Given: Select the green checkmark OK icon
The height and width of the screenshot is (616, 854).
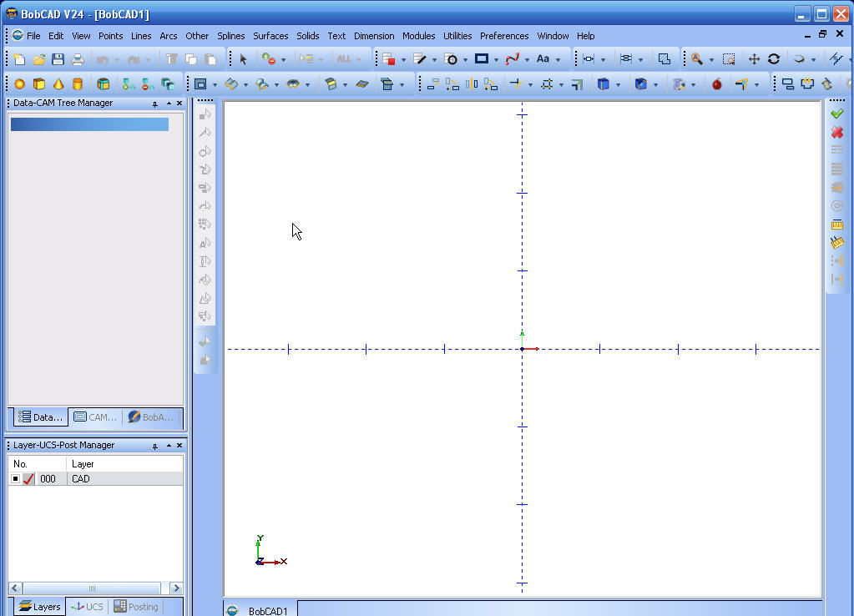Looking at the screenshot, I should tap(837, 113).
